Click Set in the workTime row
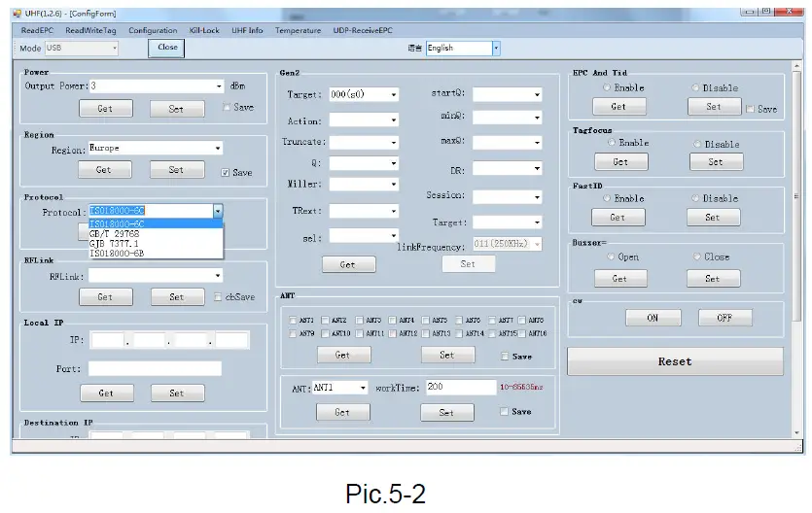Screen dimensions: 812x513 [447, 412]
